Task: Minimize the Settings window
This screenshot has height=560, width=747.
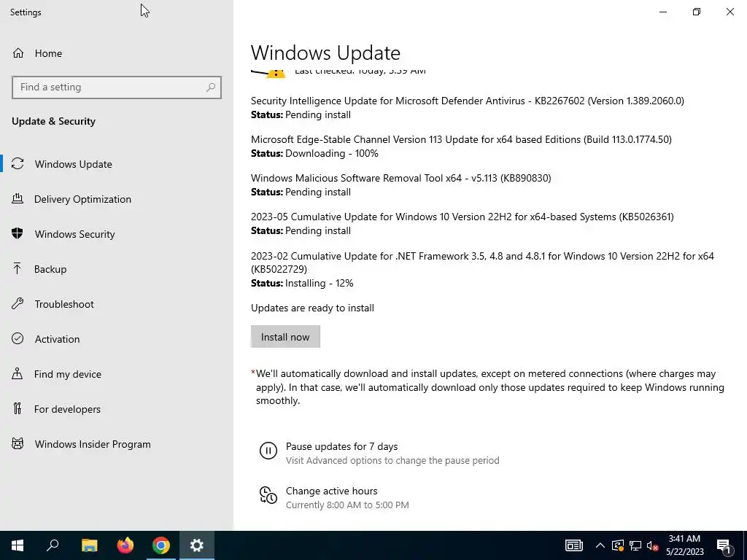Action: click(662, 12)
